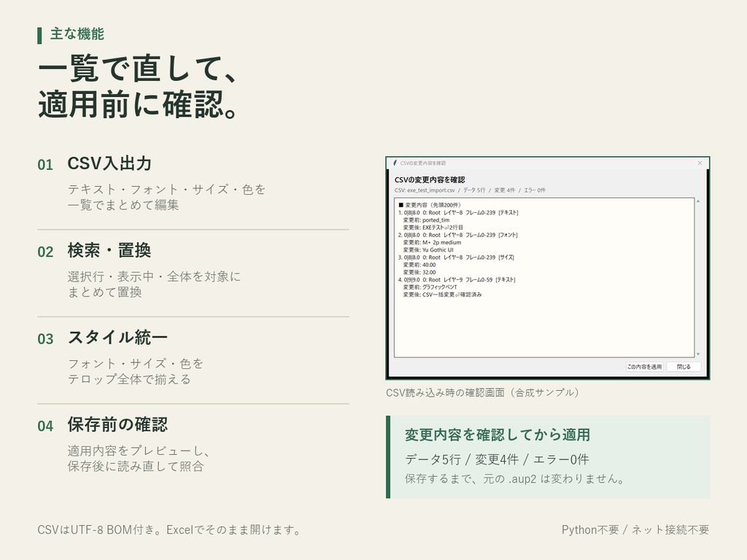Image resolution: width=747 pixels, height=560 pixels.
Task: Click 'Python不要 / ネット接続不要' footer text
Action: point(635,529)
